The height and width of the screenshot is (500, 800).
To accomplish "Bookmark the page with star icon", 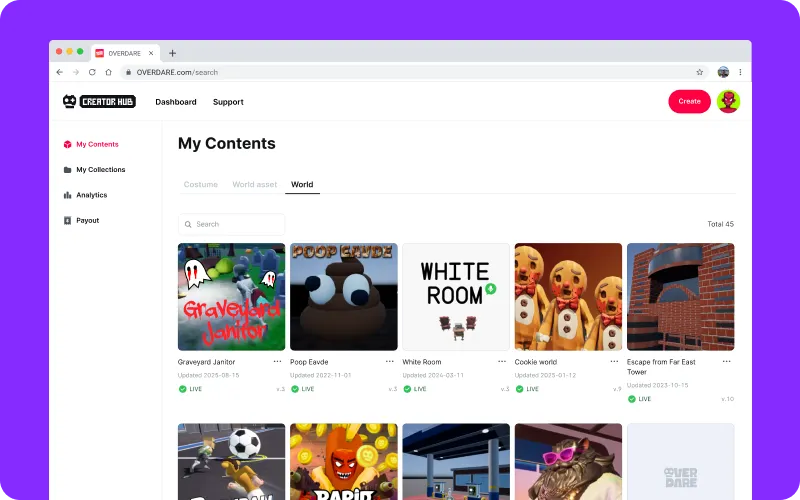I will click(x=699, y=72).
